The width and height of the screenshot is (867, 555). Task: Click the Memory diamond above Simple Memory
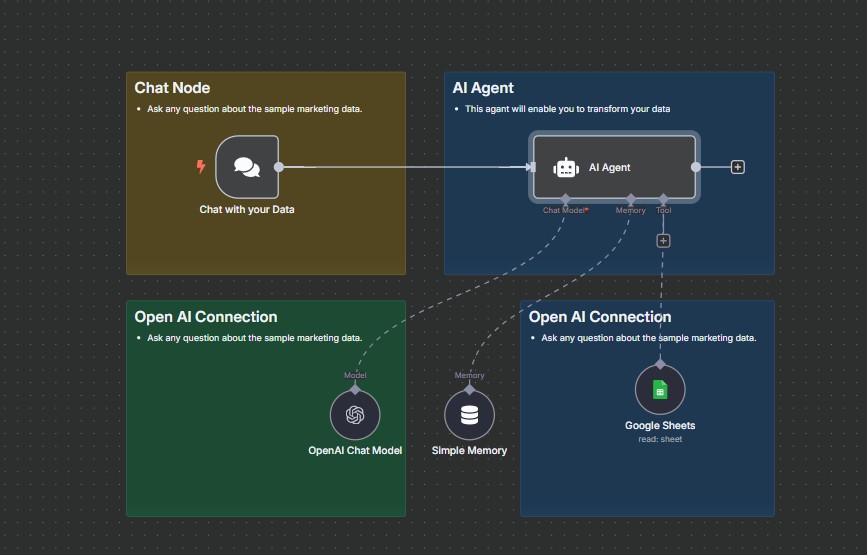469,389
